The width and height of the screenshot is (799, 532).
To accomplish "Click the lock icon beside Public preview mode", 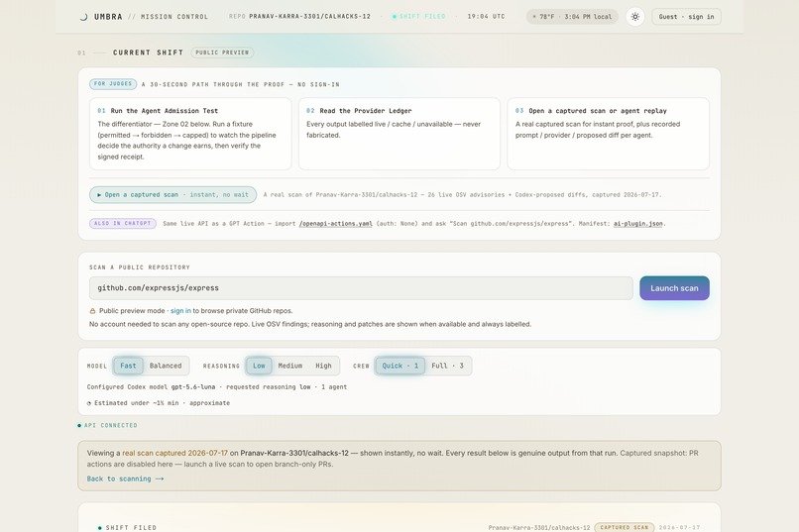I will (x=92, y=311).
